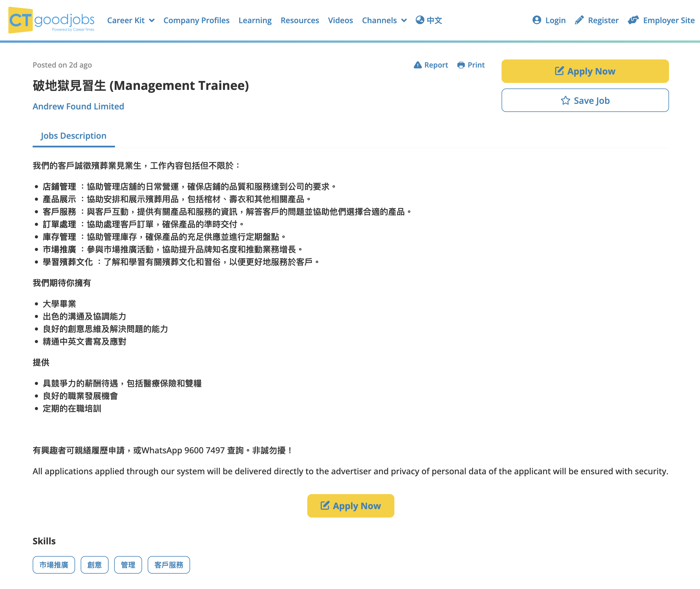Screen dimensions: 700x589
Task: Open the Company Profiles menu item
Action: (196, 20)
